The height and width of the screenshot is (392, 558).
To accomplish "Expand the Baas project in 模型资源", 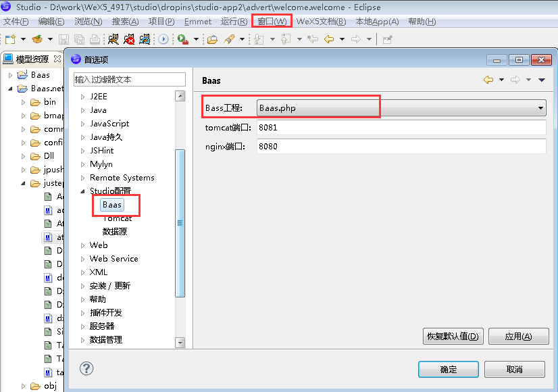I will [10, 75].
